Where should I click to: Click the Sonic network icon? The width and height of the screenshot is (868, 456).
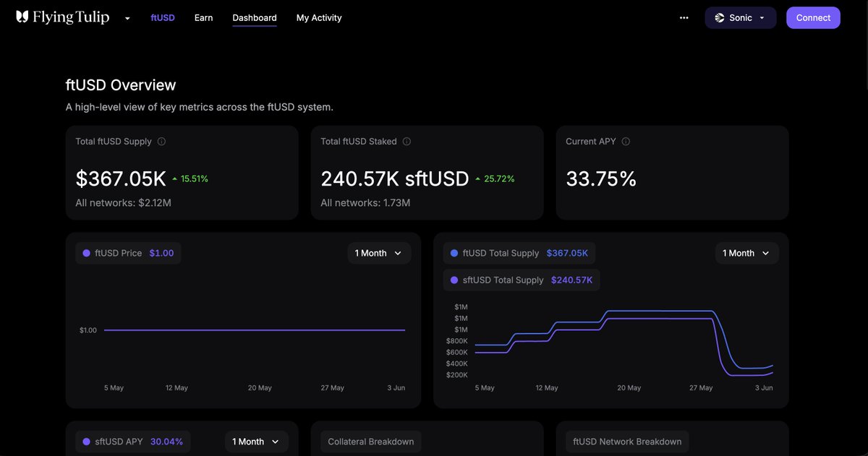720,18
